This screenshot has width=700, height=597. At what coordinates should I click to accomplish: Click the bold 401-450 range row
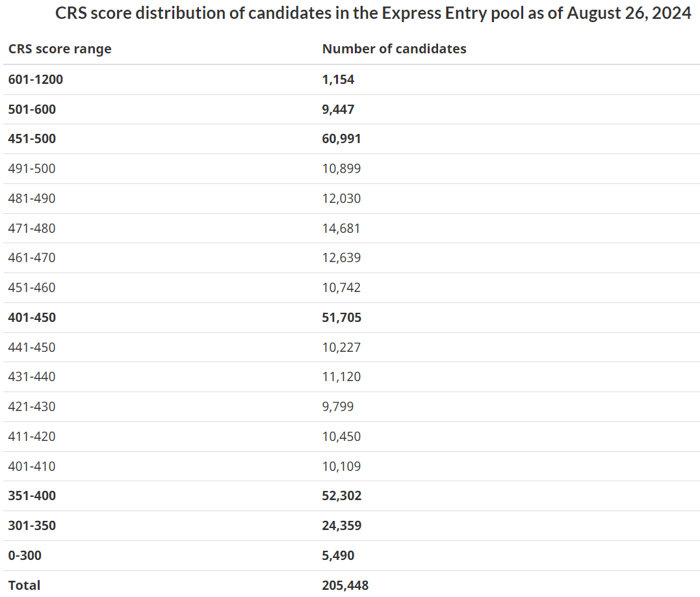coord(32,317)
